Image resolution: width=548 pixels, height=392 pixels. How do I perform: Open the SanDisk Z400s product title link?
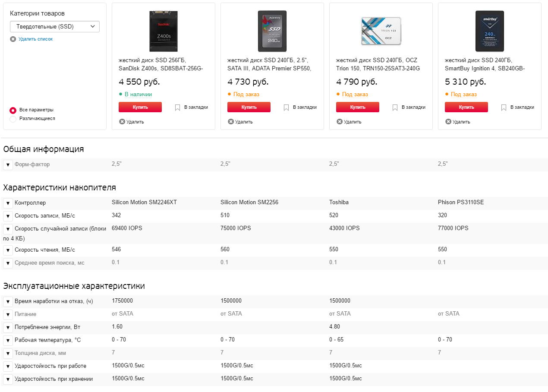click(161, 64)
